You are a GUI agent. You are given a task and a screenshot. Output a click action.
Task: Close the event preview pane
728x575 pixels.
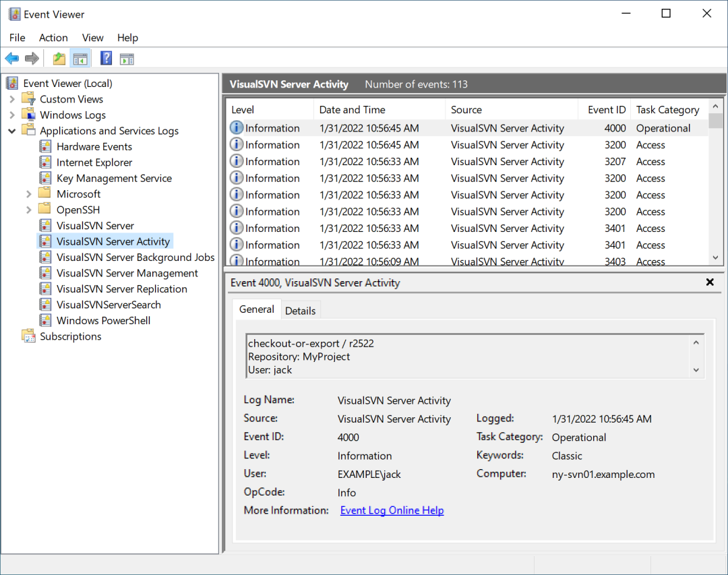tap(709, 282)
